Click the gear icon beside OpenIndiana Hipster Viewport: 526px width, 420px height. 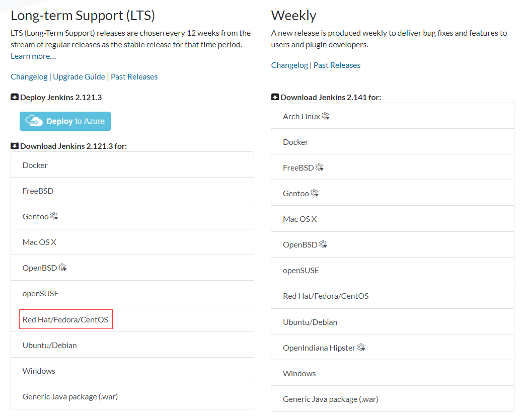361,347
